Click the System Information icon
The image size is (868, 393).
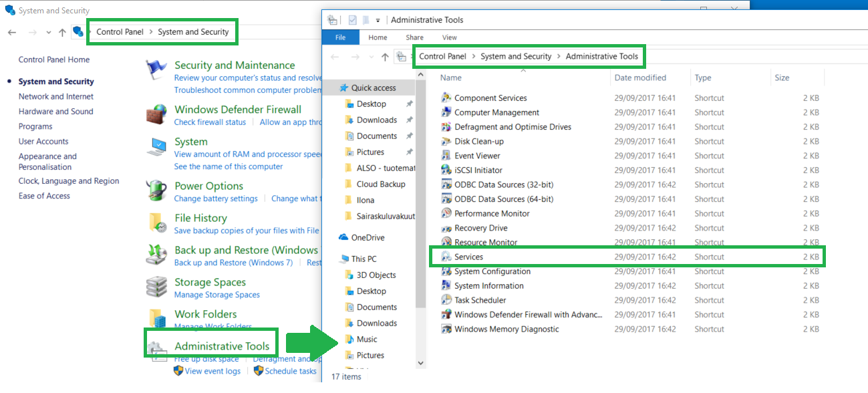[446, 285]
